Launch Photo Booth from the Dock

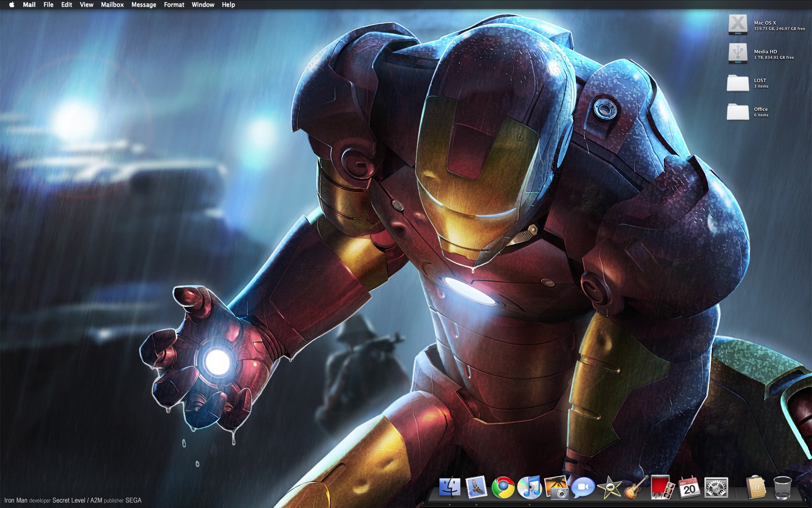663,488
